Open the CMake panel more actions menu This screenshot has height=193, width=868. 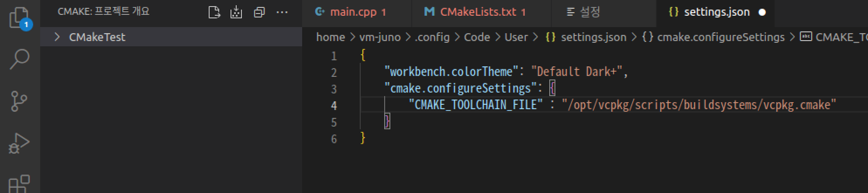coord(282,12)
